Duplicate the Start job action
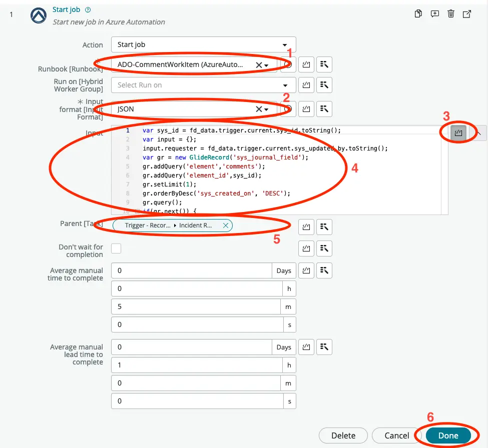This screenshot has height=448, width=488. click(418, 13)
